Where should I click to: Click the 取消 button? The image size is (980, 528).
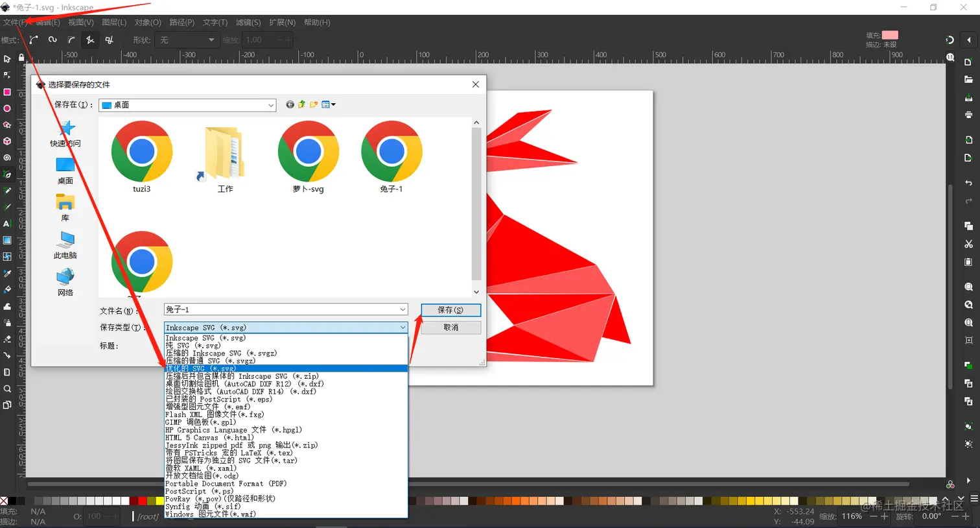tap(450, 328)
